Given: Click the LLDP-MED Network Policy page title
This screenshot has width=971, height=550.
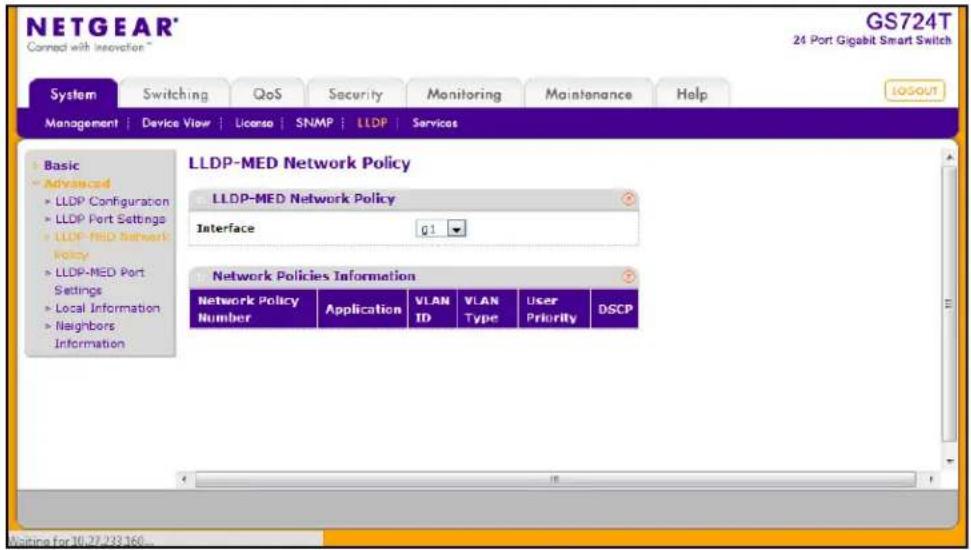Looking at the screenshot, I should tap(299, 164).
